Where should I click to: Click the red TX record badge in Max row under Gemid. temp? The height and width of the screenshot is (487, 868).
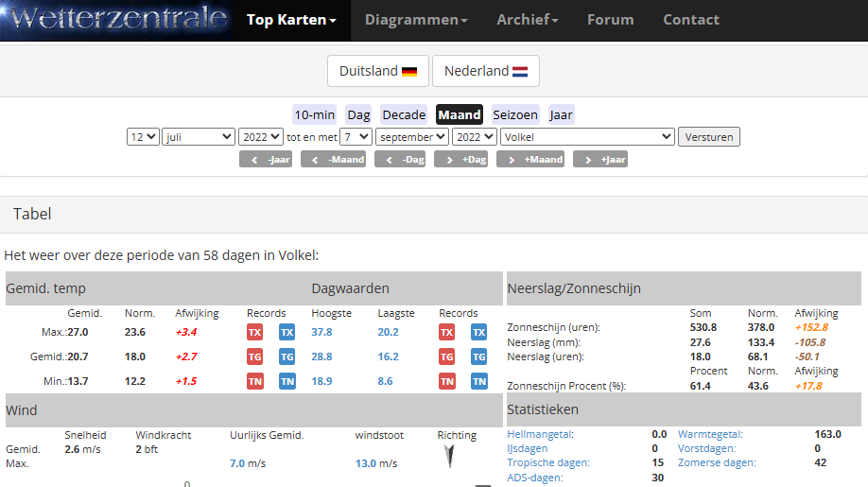(x=254, y=332)
